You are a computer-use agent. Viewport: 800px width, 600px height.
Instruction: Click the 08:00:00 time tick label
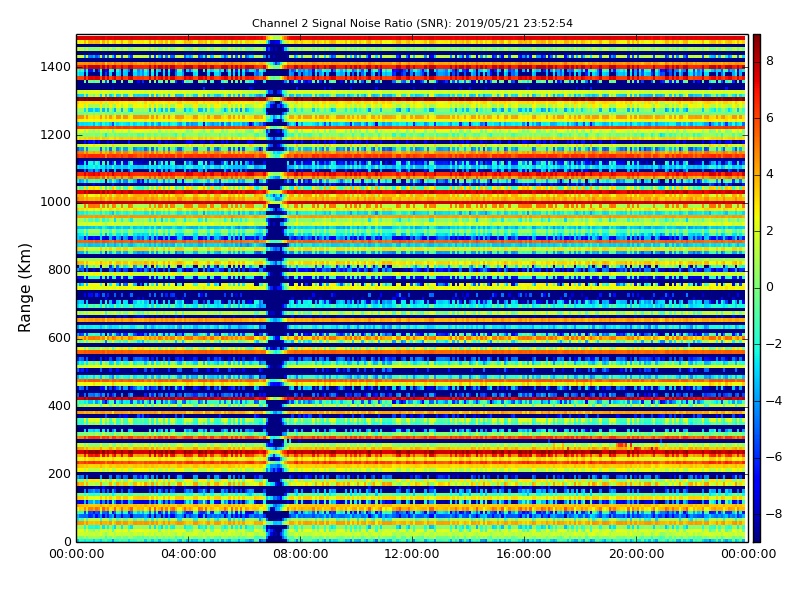click(x=301, y=554)
